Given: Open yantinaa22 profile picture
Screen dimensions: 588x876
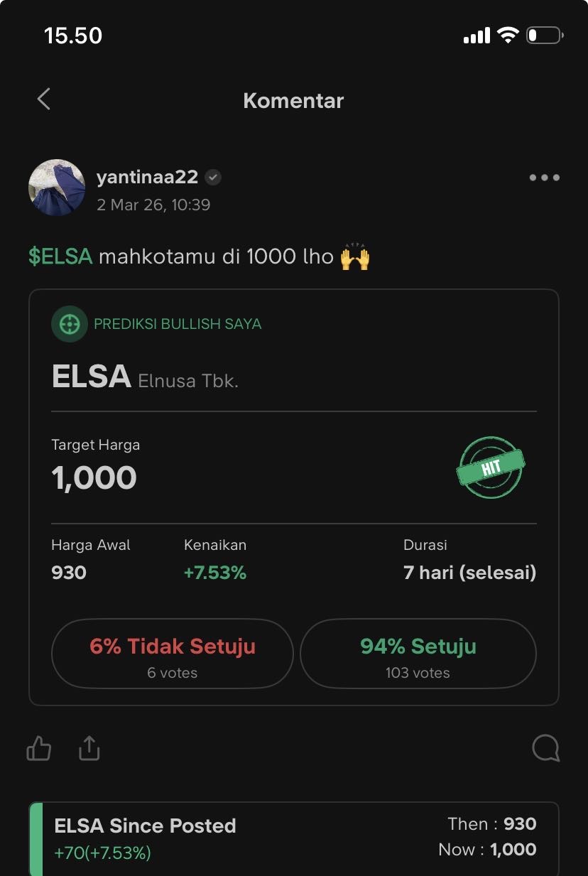Looking at the screenshot, I should (57, 187).
